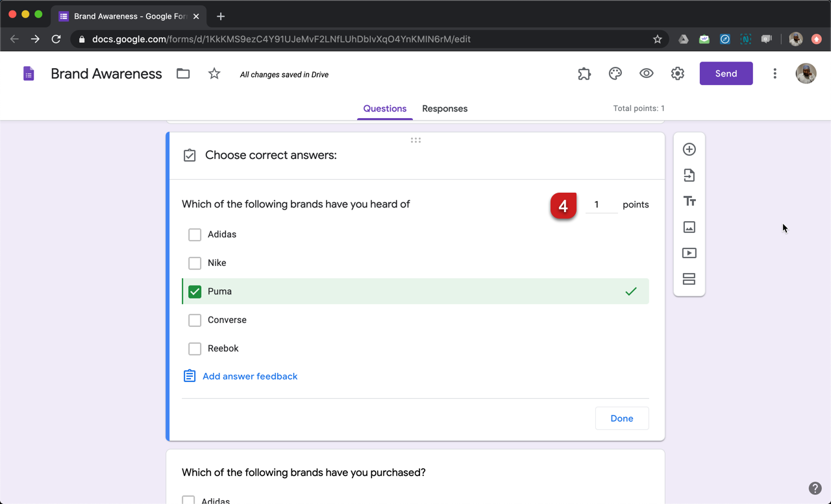The height and width of the screenshot is (504, 831).
Task: Click the Send button
Action: [x=726, y=74]
